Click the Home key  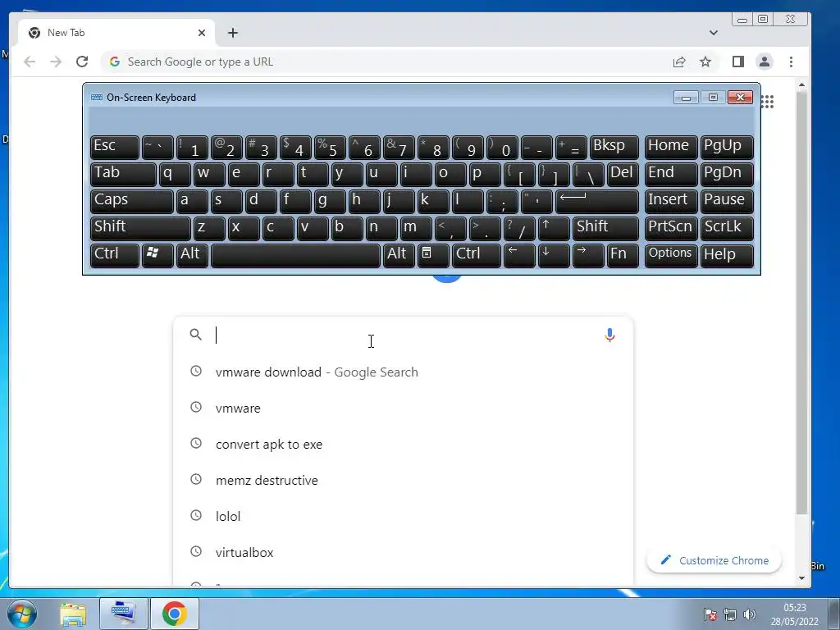(x=671, y=147)
